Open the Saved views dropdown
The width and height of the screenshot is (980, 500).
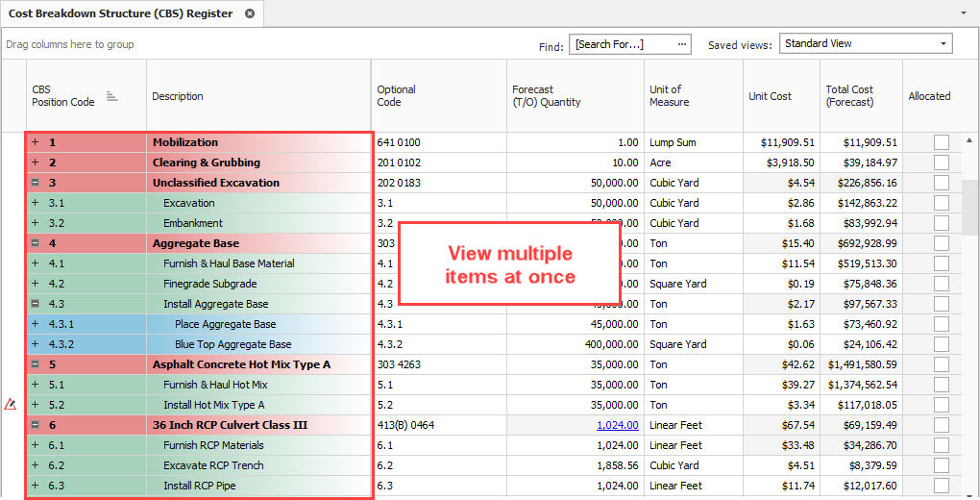943,44
